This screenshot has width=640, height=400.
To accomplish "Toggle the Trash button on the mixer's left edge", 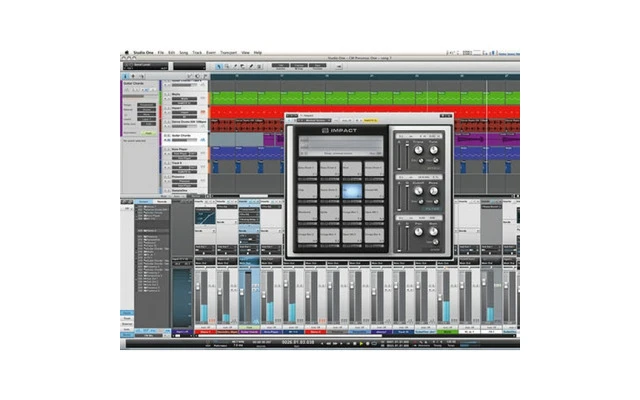I will pos(127,318).
